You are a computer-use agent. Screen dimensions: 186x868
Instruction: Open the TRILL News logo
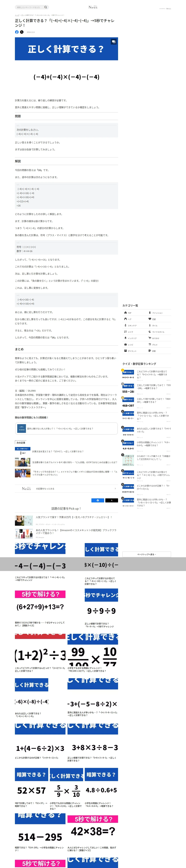pyautogui.click(x=93, y=7)
